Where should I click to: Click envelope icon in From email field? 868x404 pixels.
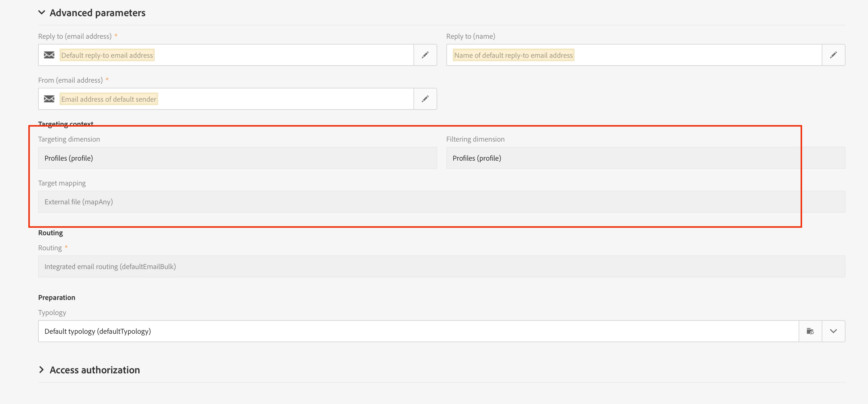point(49,99)
